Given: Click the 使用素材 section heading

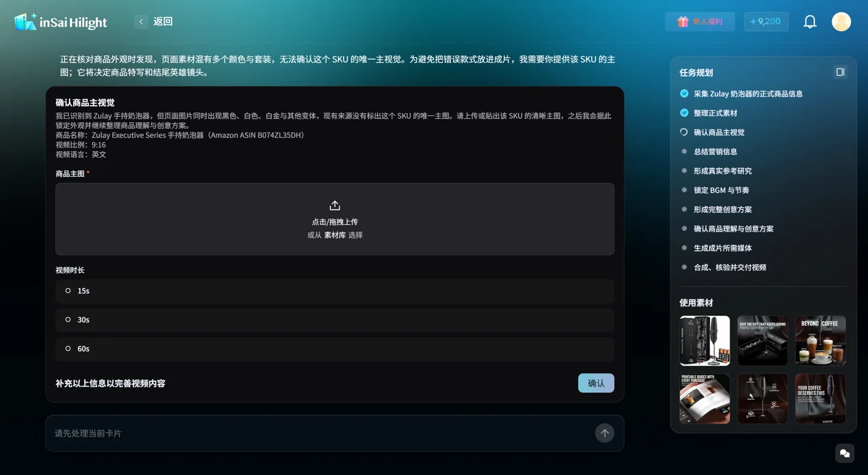Looking at the screenshot, I should point(696,303).
